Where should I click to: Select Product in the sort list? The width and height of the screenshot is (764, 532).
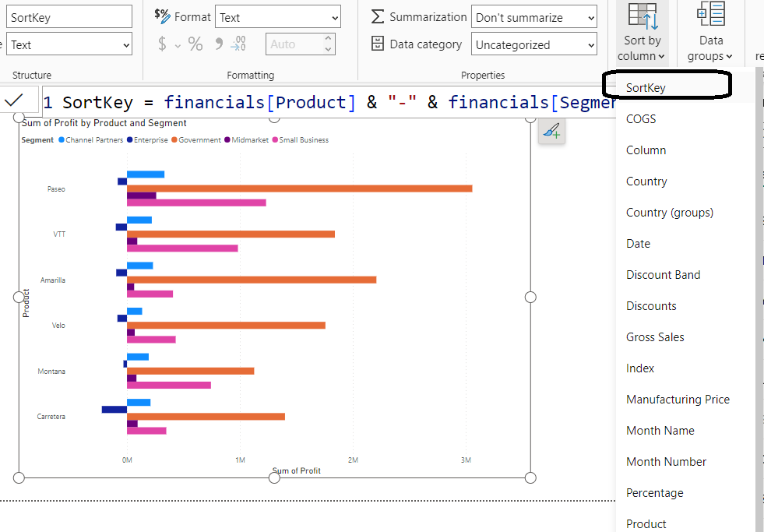[685, 523]
